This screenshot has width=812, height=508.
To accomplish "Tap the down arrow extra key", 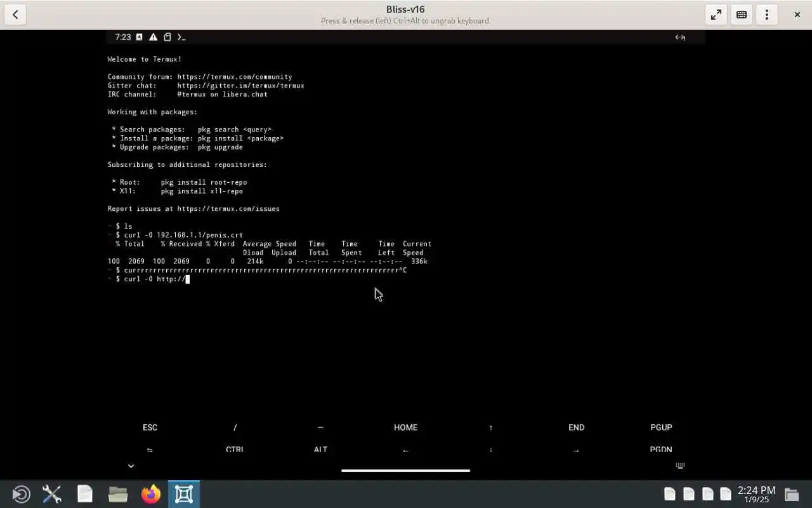I will (491, 450).
